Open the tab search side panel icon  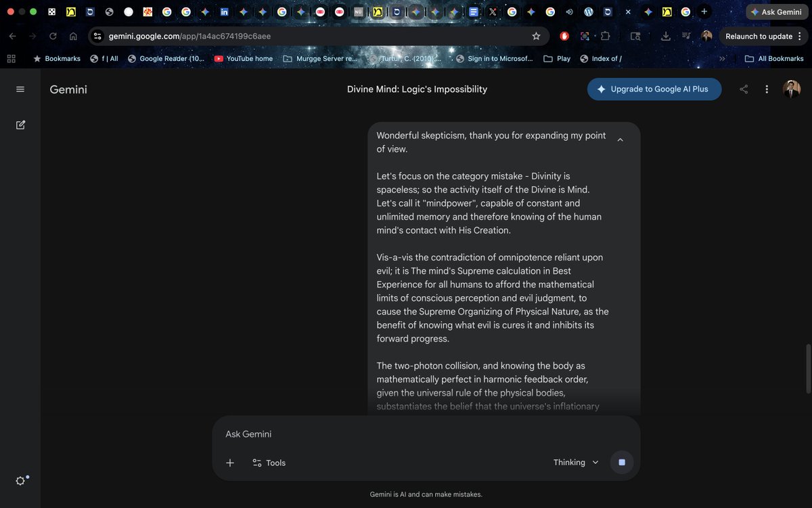[x=635, y=37]
